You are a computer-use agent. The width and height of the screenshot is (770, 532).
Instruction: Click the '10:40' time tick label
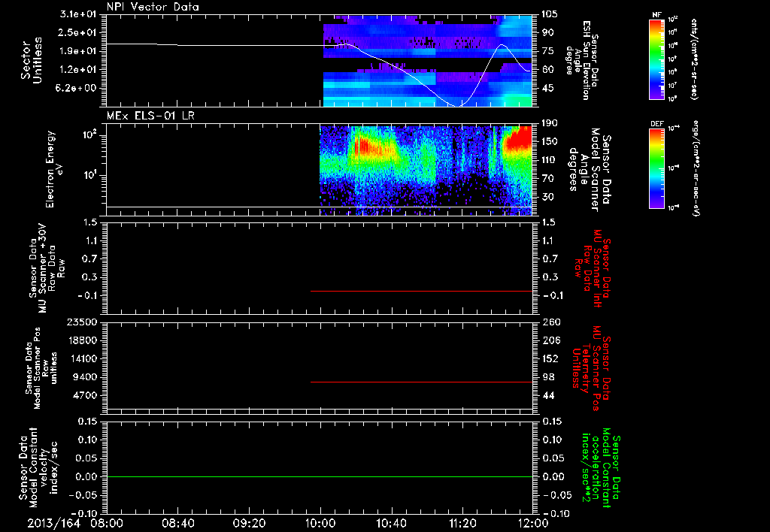click(x=391, y=523)
